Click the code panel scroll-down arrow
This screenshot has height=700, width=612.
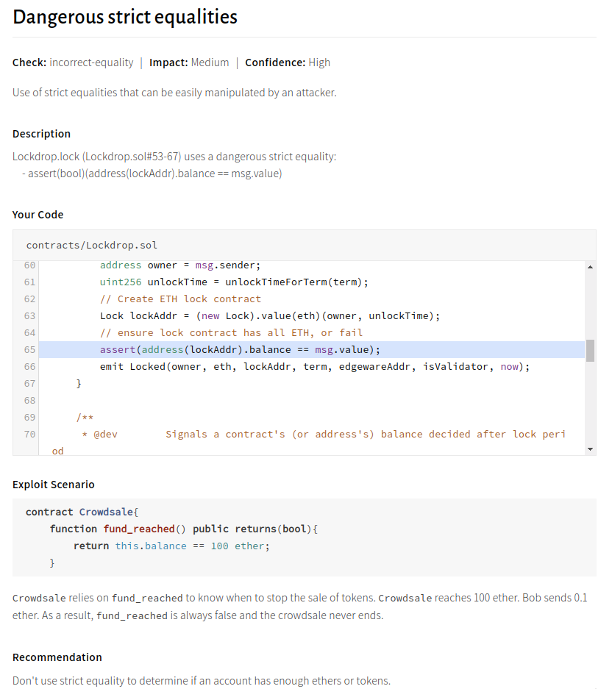[x=590, y=449]
